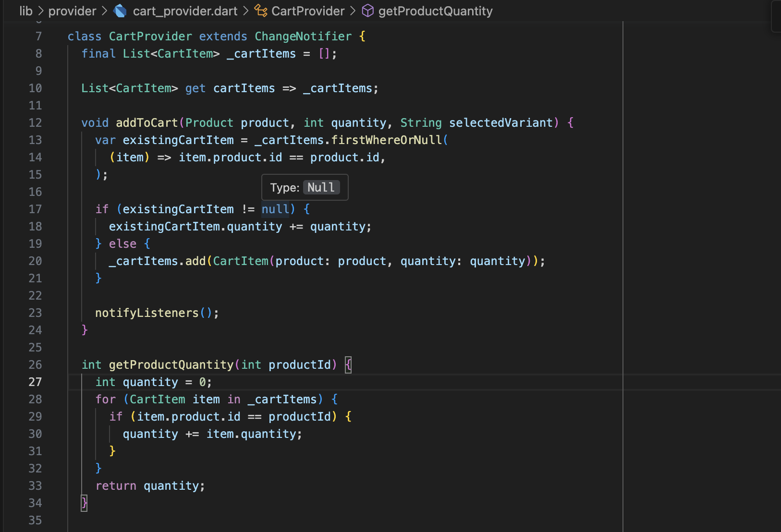
Task: Click the 'CartProvider' class name on line 7
Action: [x=150, y=36]
